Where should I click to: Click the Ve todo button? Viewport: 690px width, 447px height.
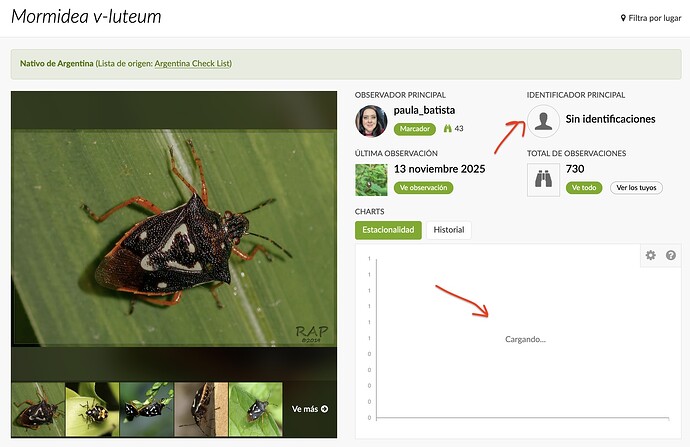coord(584,188)
